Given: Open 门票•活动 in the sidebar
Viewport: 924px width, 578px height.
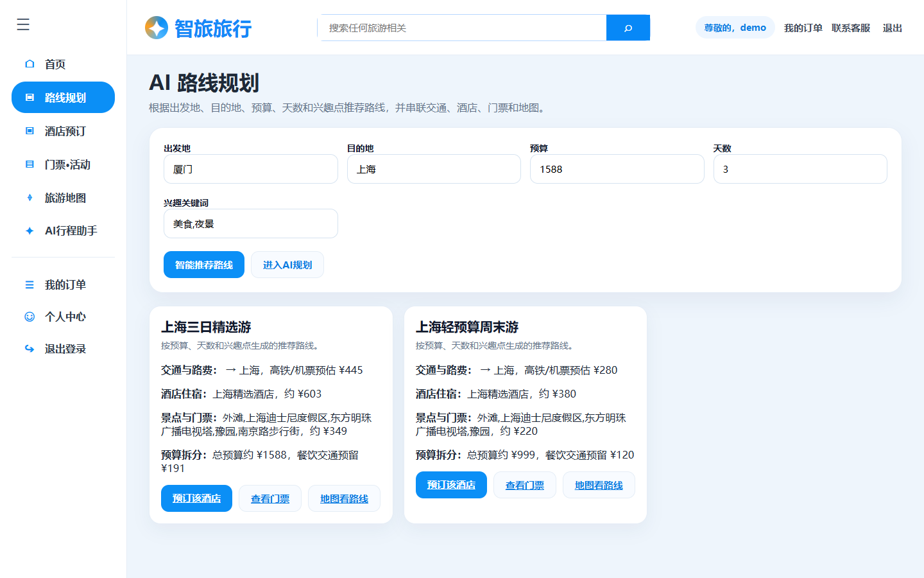Looking at the screenshot, I should 63,164.
